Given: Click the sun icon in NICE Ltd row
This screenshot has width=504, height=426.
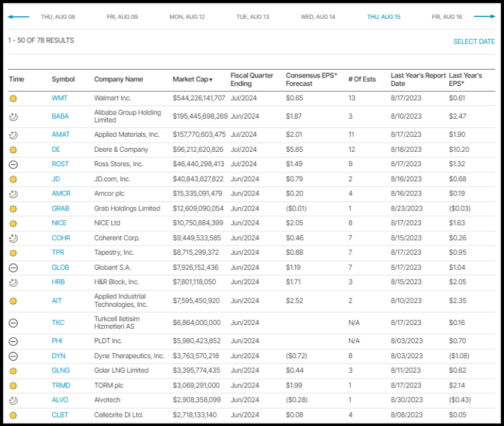Looking at the screenshot, I should [13, 223].
